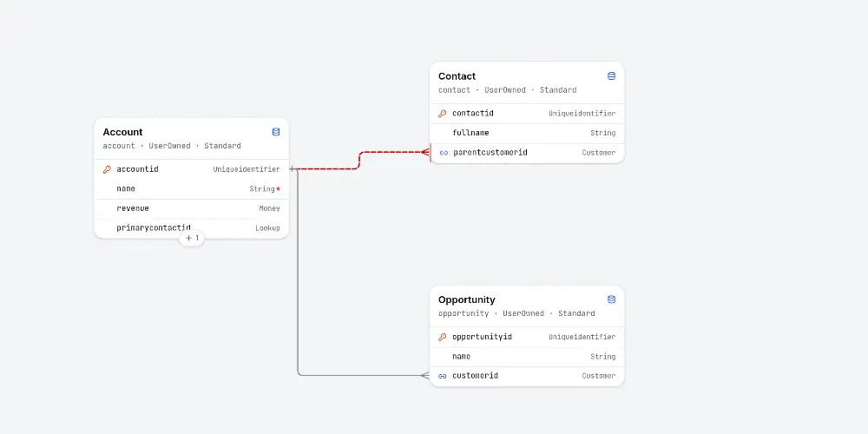Click the crow's foot endpoint at customerid
The image size is (868, 434).
coord(424,375)
